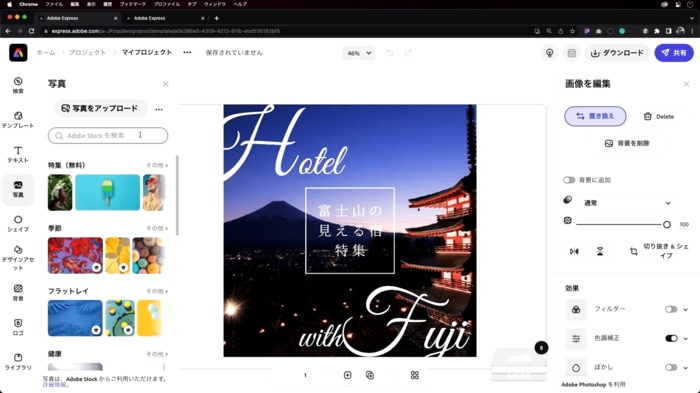This screenshot has height=393, width=700.
Task: Select the blue flat lay thumbnail
Action: click(75, 318)
